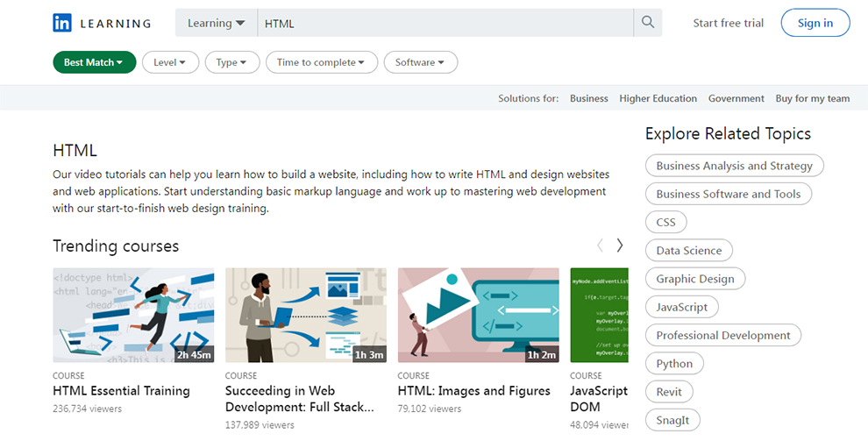Click the 137,989 viewers text
Viewport: 868px width, 441px height.
[260, 425]
